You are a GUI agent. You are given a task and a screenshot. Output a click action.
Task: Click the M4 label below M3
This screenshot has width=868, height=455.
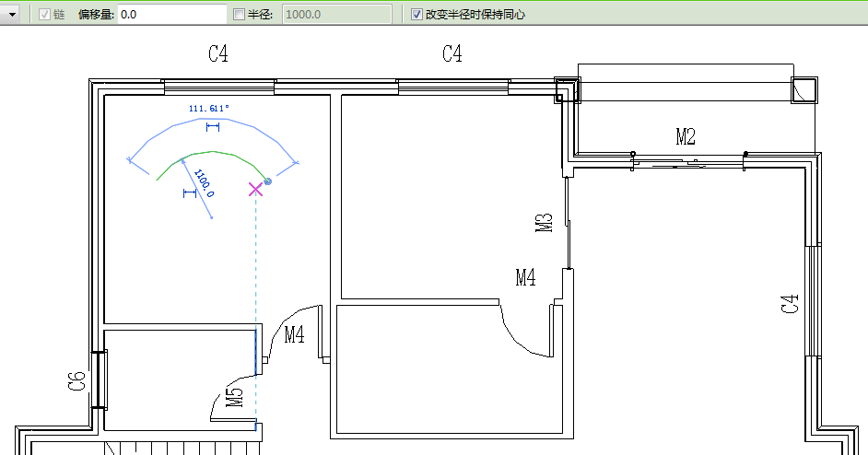526,276
